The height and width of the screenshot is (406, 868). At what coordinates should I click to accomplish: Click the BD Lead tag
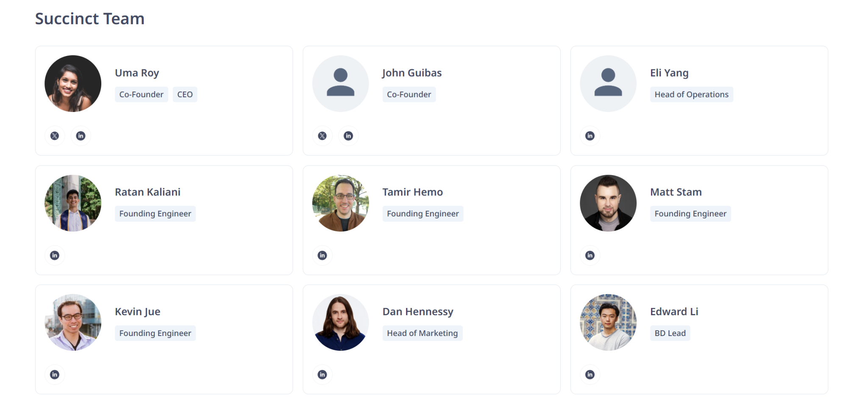tap(670, 333)
